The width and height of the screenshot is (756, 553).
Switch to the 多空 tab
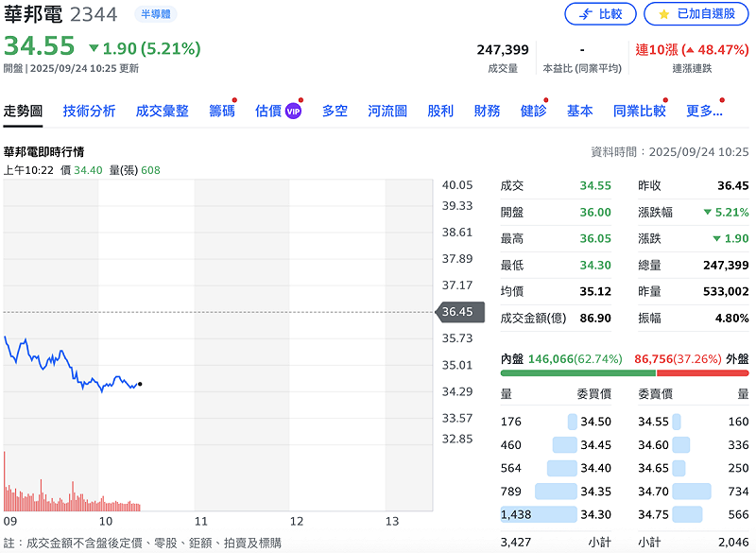click(x=335, y=111)
